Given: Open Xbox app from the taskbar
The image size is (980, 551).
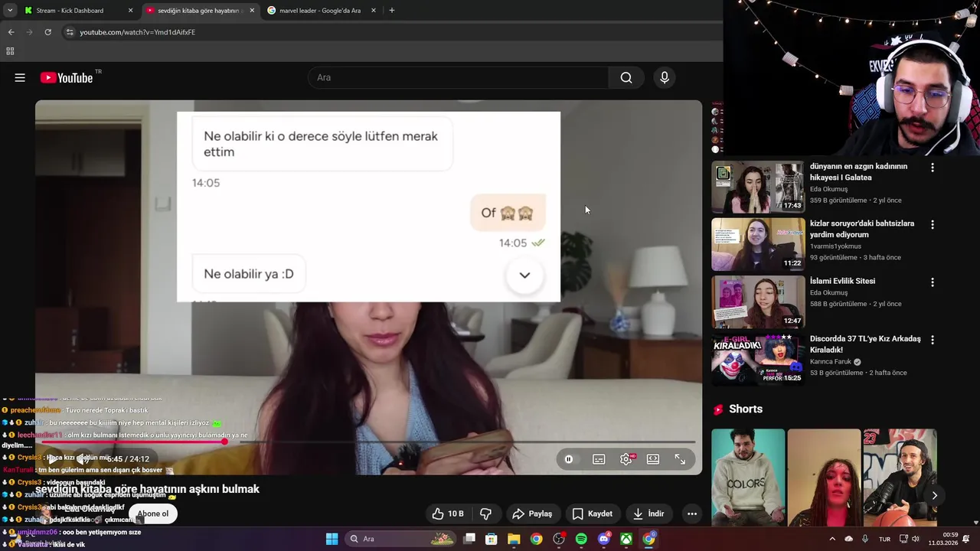Looking at the screenshot, I should click(626, 539).
